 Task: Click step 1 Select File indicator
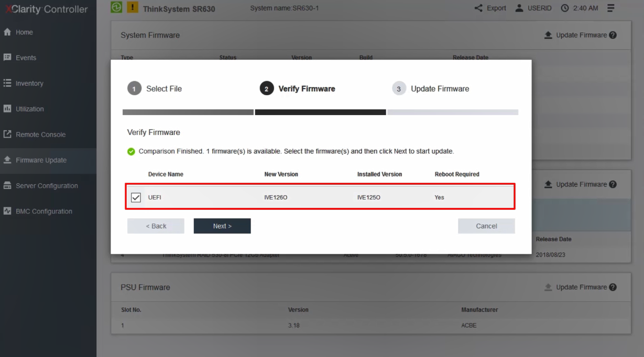pos(135,89)
